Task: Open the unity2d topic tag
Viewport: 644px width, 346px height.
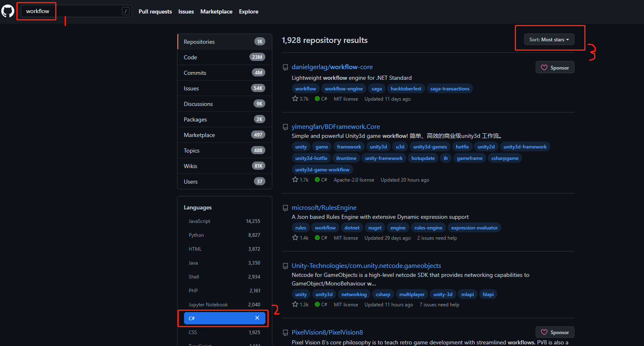Action: click(486, 147)
